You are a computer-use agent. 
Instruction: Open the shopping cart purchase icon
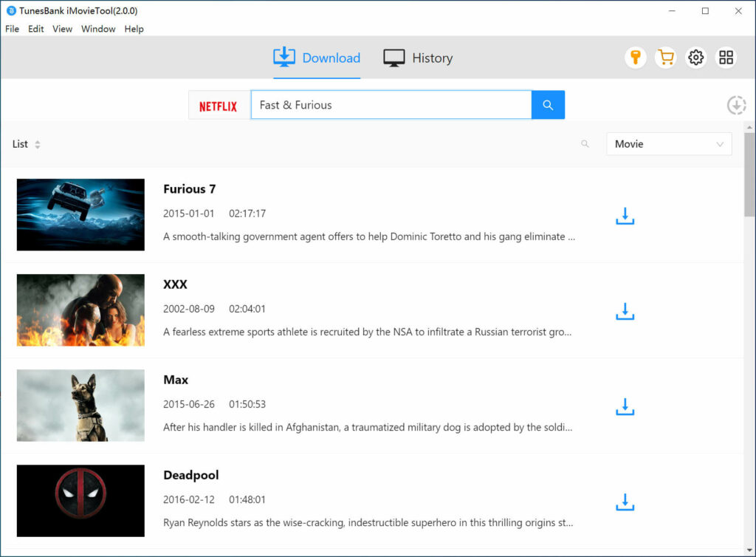[665, 58]
